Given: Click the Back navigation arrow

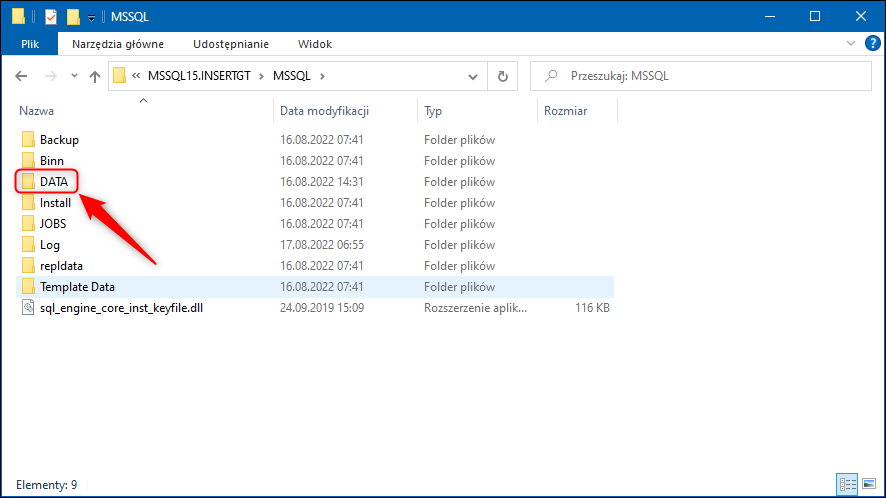Looking at the screenshot, I should coord(22,76).
